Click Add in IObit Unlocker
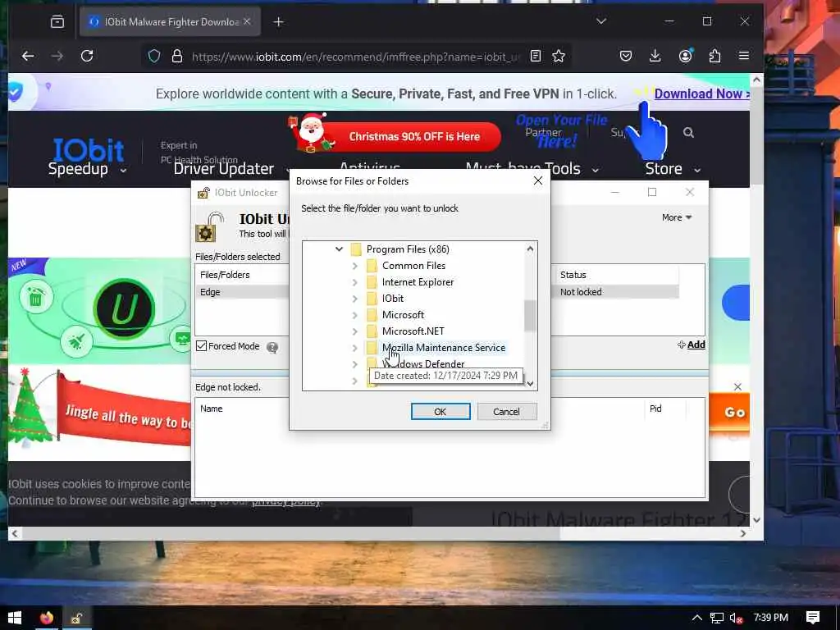The image size is (840, 630). click(x=691, y=345)
